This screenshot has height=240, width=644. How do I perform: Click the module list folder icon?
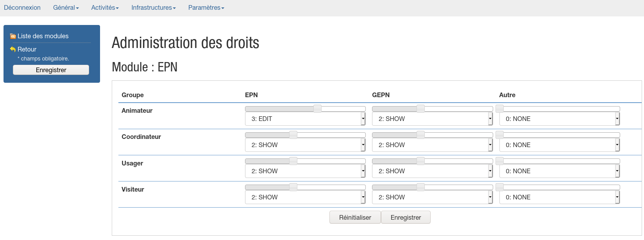pyautogui.click(x=13, y=36)
